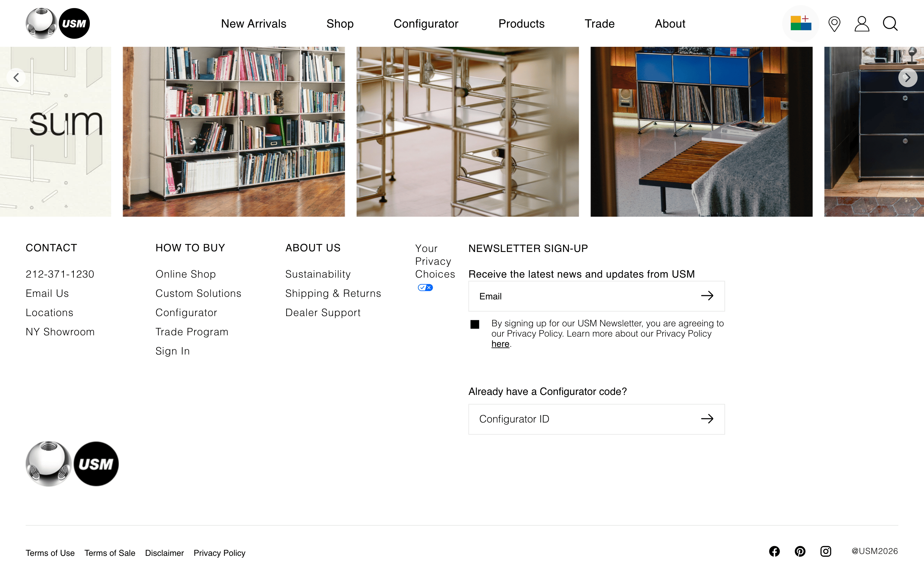The width and height of the screenshot is (924, 577).
Task: Open the bookshelf carousel photo
Action: 234,132
